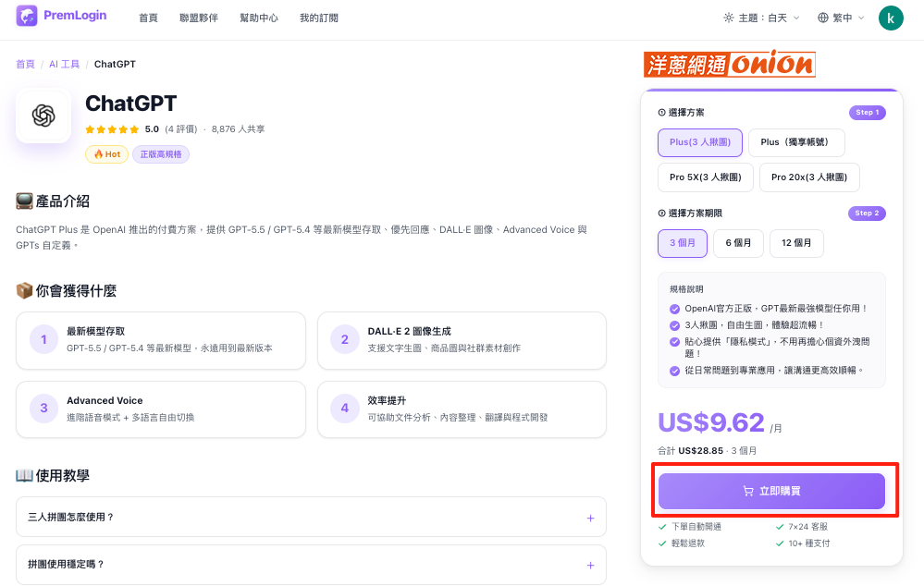Click the 產品介紹 heading
Image resolution: width=924 pixels, height=586 pixels.
click(x=63, y=201)
